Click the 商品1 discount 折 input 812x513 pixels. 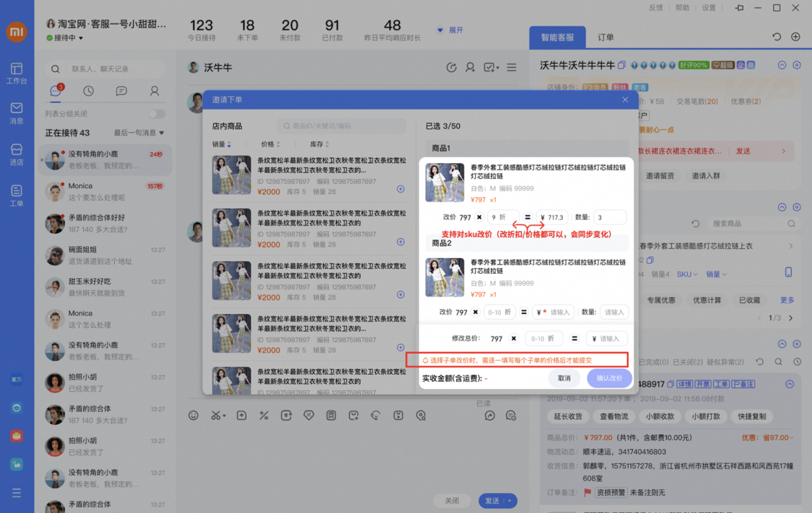[x=503, y=217]
